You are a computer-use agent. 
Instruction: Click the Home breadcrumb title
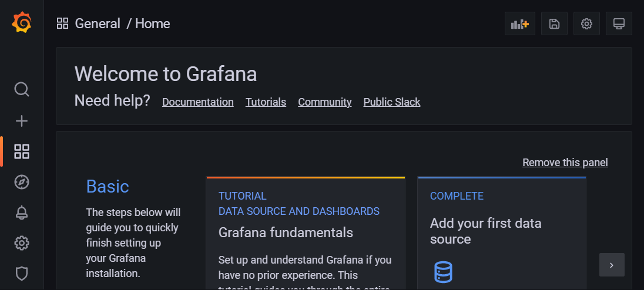coord(153,23)
